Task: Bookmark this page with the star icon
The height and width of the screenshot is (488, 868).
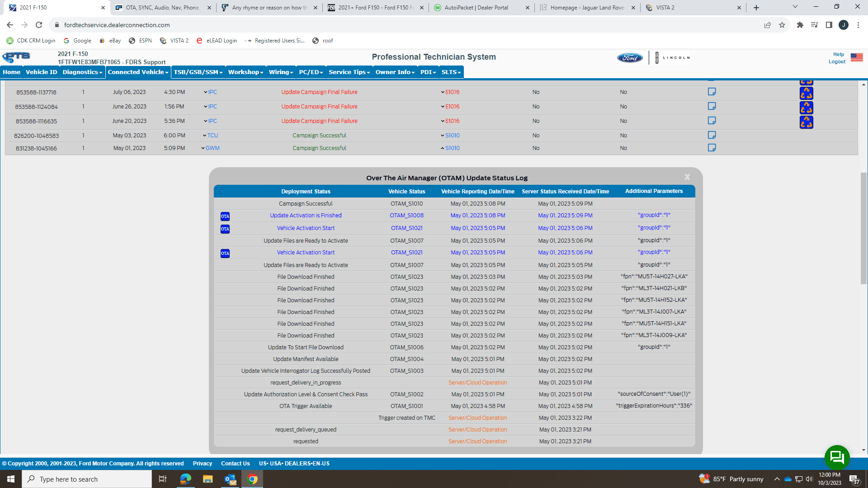Action: click(782, 25)
